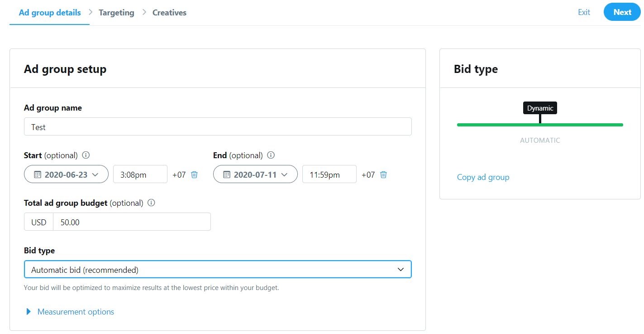The height and width of the screenshot is (334, 644).
Task: Select the Ad group details tab
Action: pos(50,13)
